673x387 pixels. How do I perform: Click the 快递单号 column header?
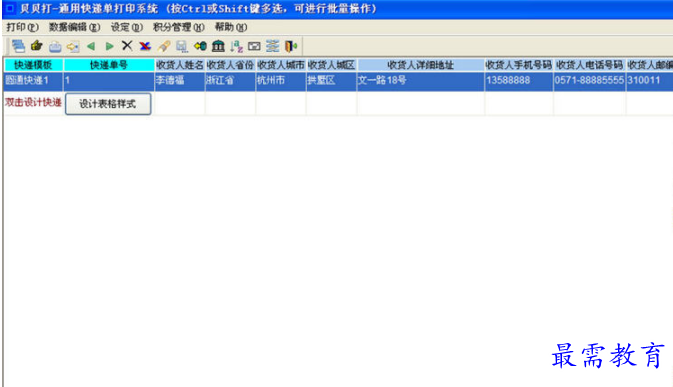(109, 65)
